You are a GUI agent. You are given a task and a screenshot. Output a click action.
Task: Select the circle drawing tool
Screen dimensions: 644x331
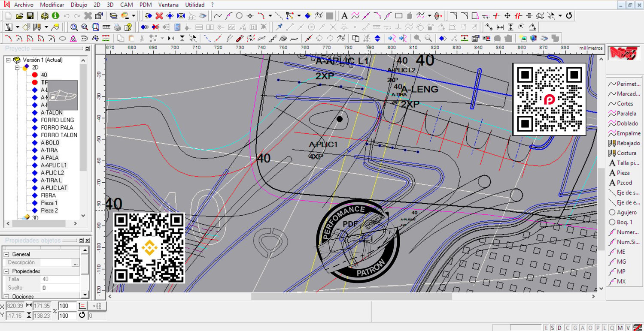pos(239,16)
